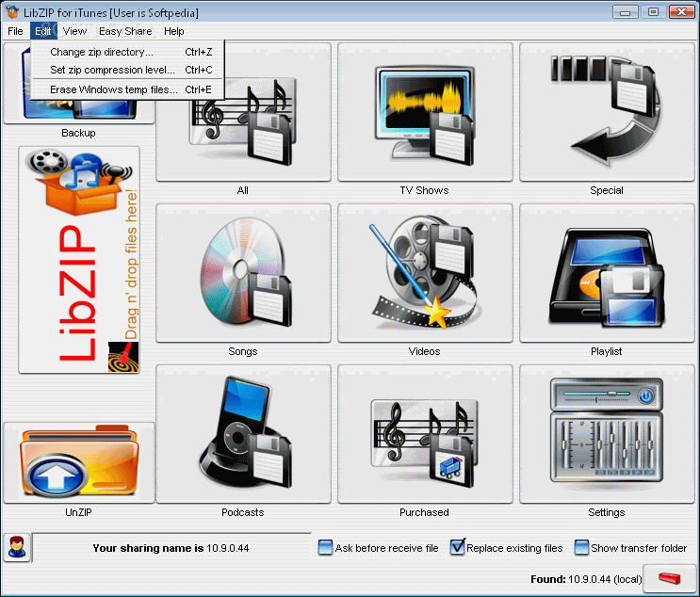Choose Change zip directory... menu entry

(x=128, y=52)
